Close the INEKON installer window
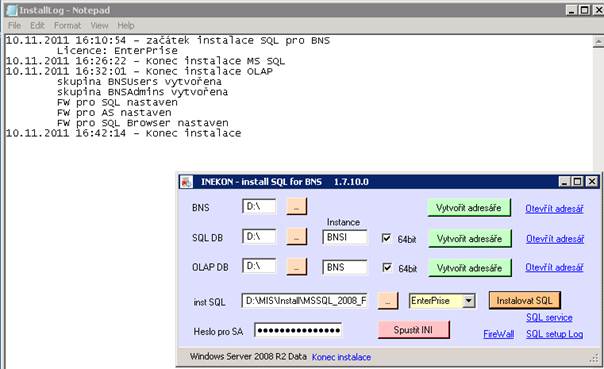Screen dimensions: 604x369 tap(592, 181)
